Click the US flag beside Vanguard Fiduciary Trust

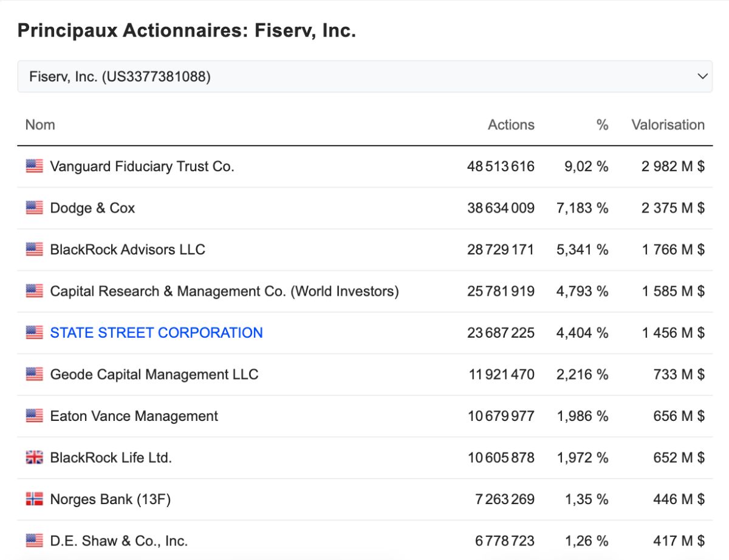click(35, 166)
